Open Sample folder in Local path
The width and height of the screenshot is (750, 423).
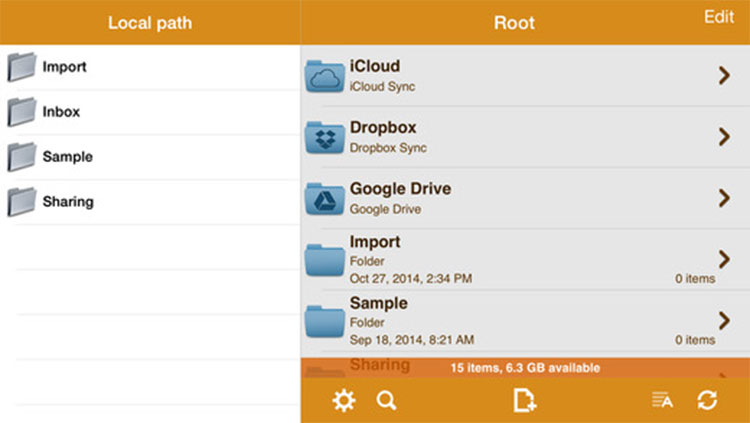66,157
